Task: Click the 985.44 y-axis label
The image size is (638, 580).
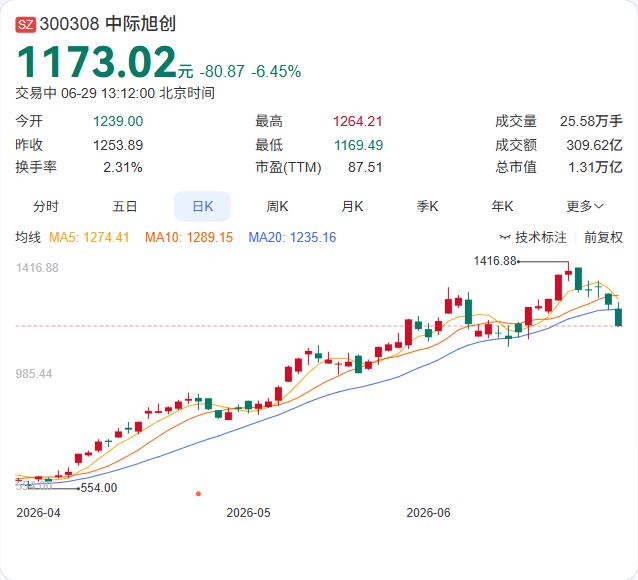Action: click(34, 374)
